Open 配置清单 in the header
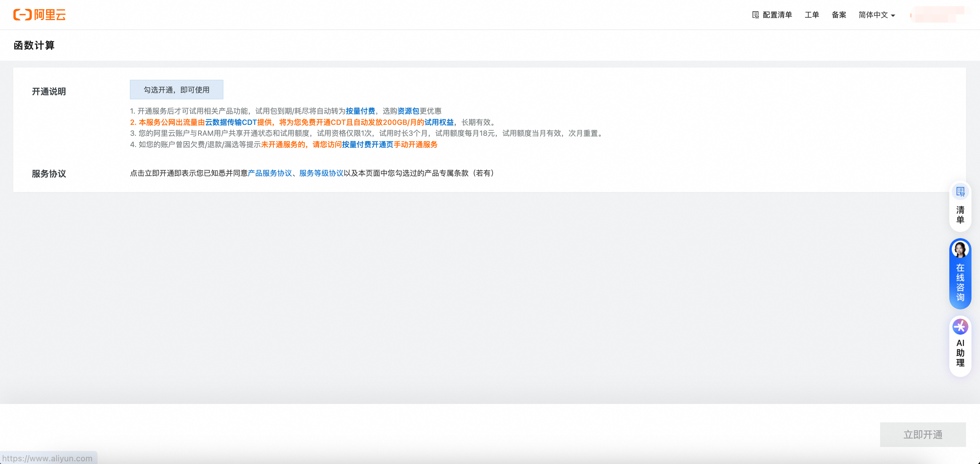The height and width of the screenshot is (464, 980). pyautogui.click(x=777, y=15)
